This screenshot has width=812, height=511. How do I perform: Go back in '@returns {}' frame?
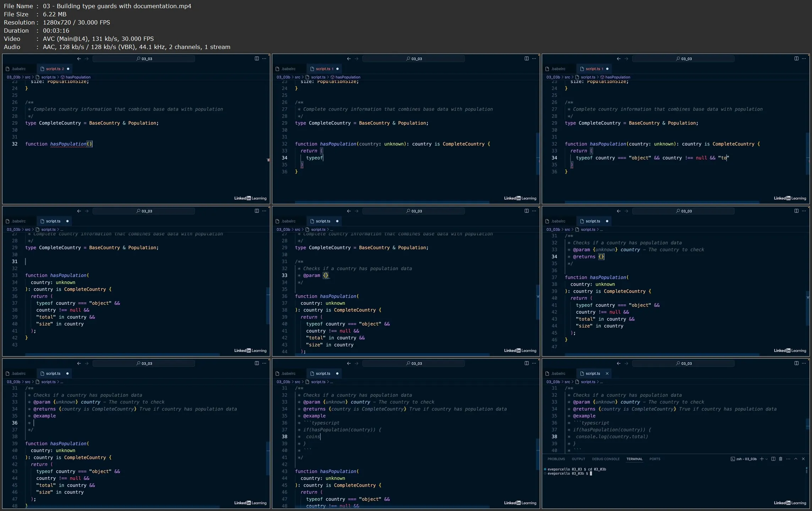[x=618, y=211]
